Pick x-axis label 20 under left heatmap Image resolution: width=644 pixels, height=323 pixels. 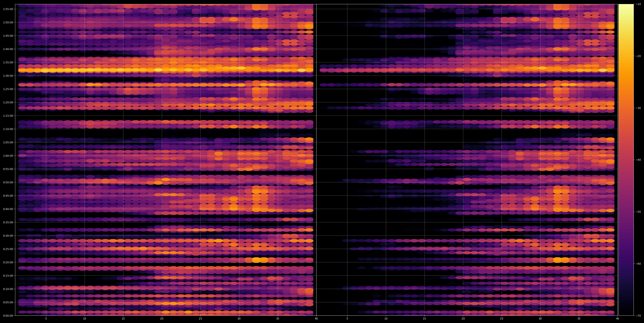click(162, 319)
